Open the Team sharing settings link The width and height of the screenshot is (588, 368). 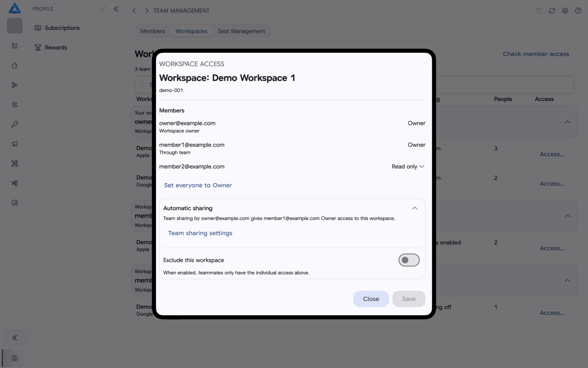coord(200,233)
